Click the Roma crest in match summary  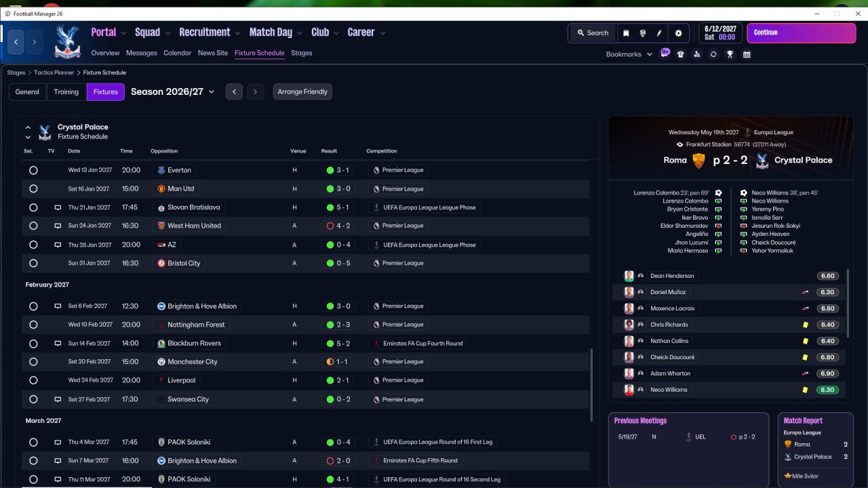click(698, 161)
